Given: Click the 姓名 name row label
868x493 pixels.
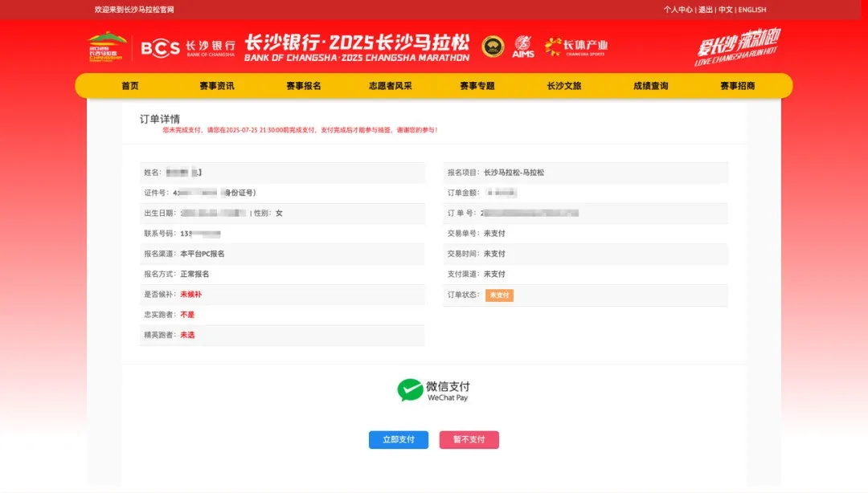Looking at the screenshot, I should pos(153,173).
